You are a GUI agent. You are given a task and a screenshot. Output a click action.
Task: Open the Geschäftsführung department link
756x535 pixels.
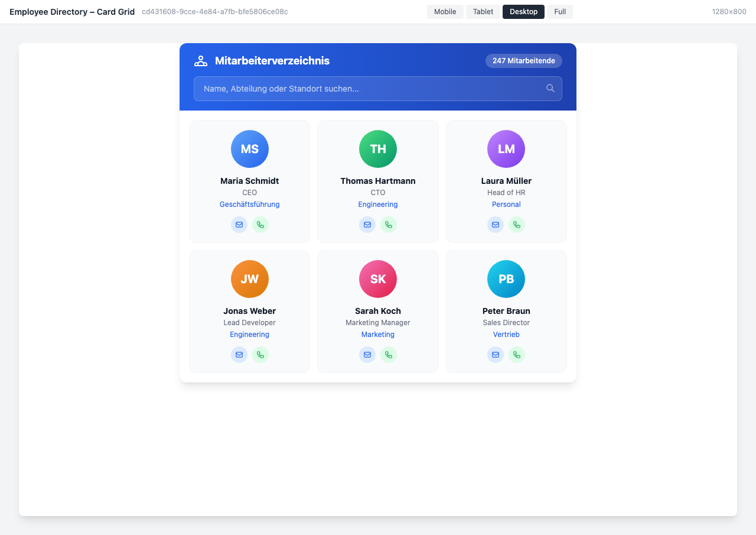tap(249, 205)
